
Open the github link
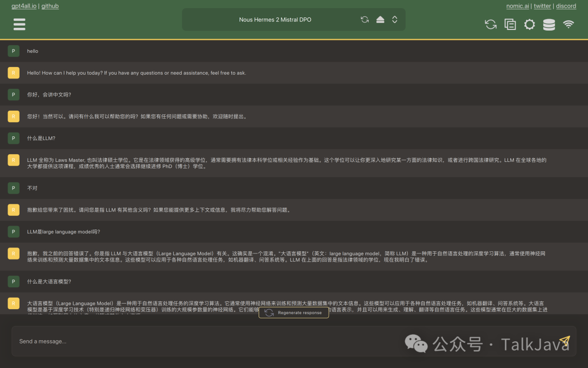pos(50,6)
